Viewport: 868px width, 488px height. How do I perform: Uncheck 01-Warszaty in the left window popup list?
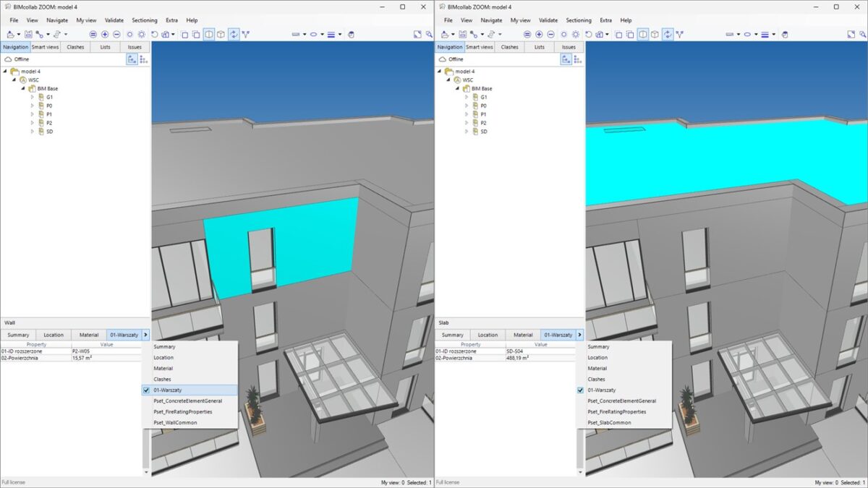point(147,390)
